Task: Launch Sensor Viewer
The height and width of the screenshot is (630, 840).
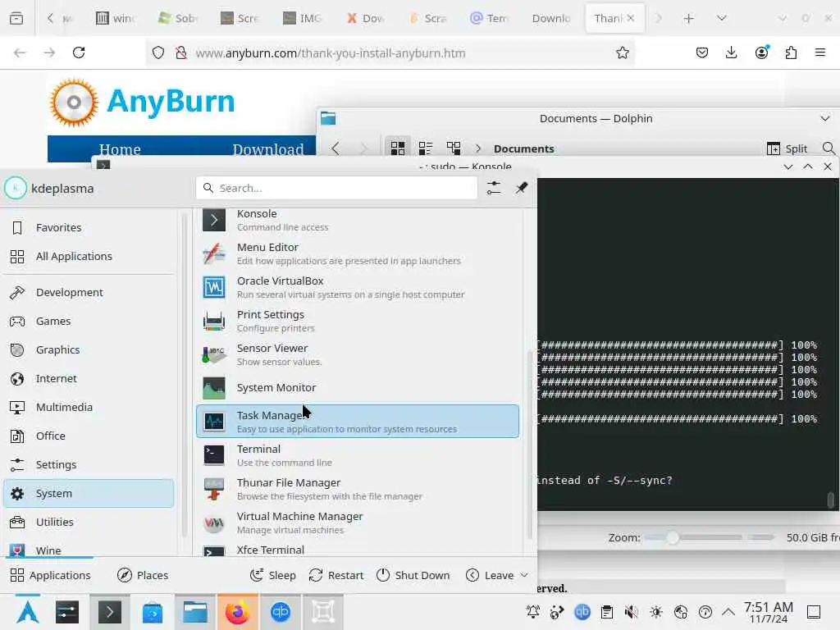Action: (x=358, y=355)
